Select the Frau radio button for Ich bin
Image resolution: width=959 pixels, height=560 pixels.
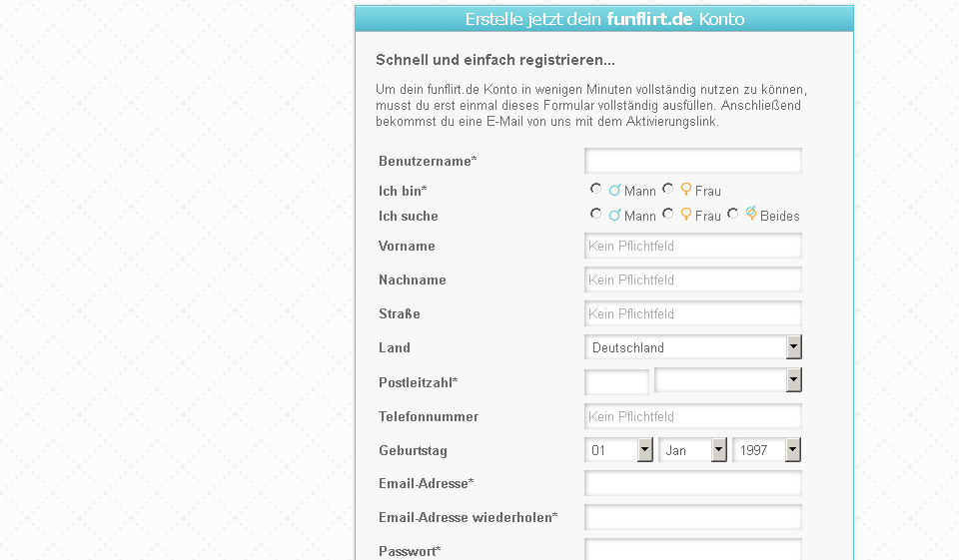coord(668,189)
